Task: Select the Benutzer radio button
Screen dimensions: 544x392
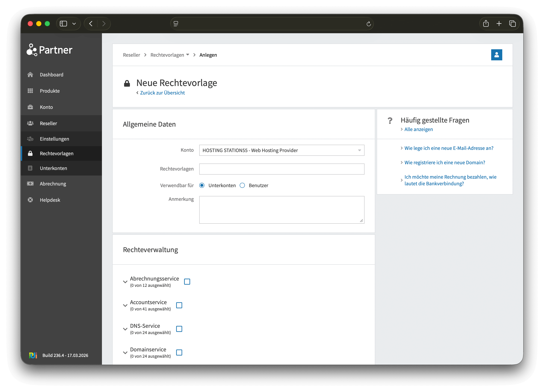Action: pos(242,185)
